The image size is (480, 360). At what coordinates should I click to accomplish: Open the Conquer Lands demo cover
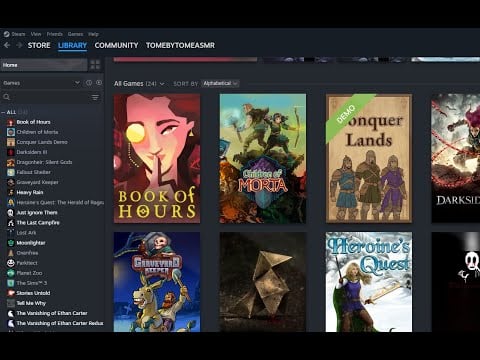click(369, 158)
